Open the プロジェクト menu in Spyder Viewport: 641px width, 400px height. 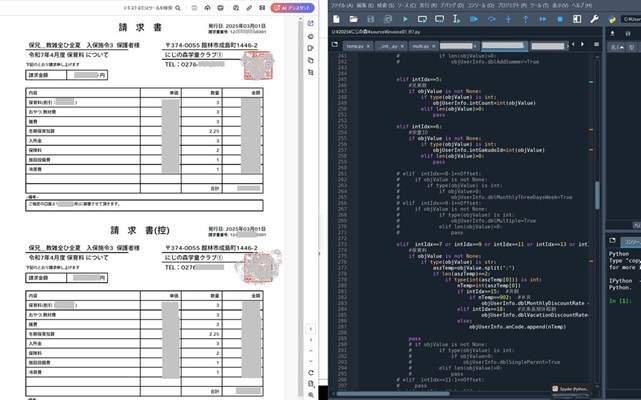(x=512, y=5)
